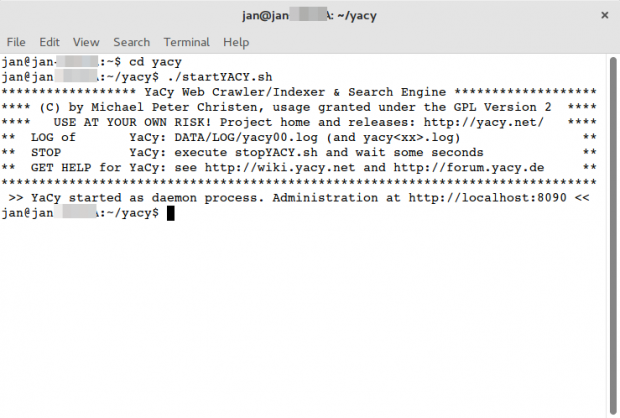
Task: Click 'YaCy Web Crawler/Indexer & Search Engine' heading
Action: coord(295,92)
